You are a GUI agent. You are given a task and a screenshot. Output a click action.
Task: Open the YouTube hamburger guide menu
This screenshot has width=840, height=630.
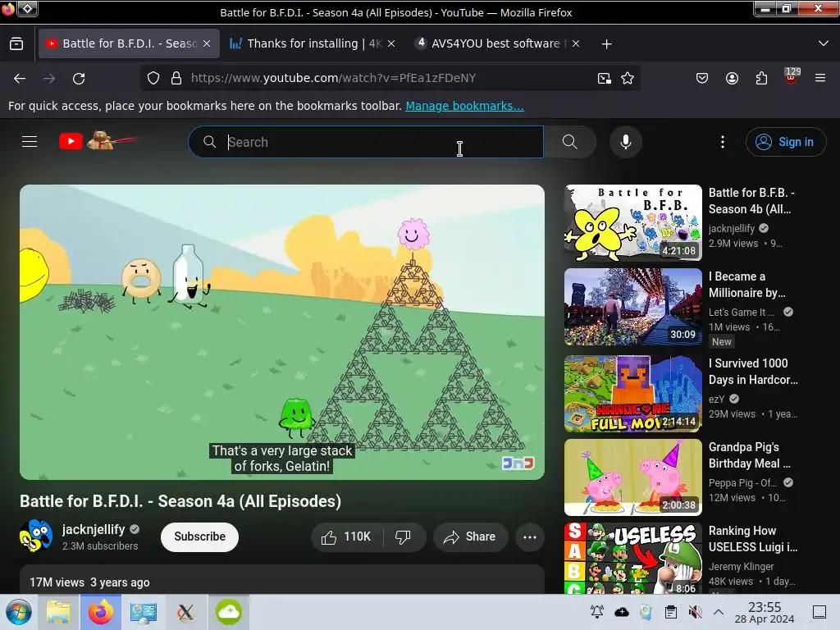[30, 141]
